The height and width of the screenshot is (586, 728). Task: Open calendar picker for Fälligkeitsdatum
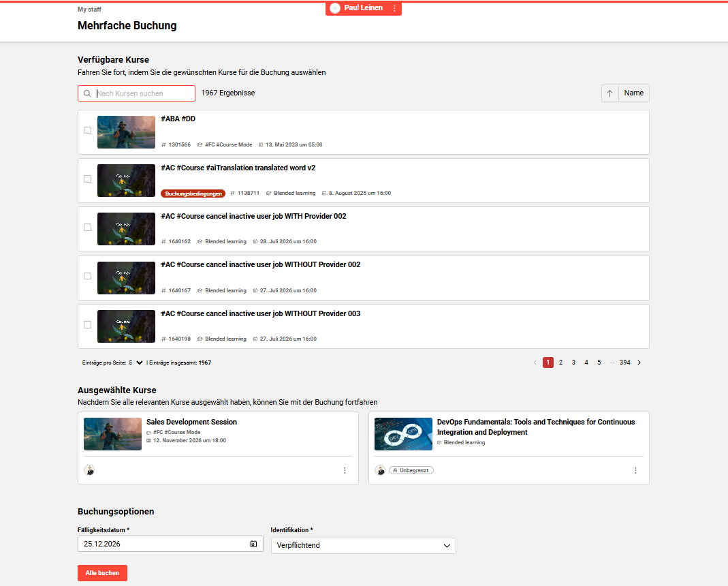[253, 544]
